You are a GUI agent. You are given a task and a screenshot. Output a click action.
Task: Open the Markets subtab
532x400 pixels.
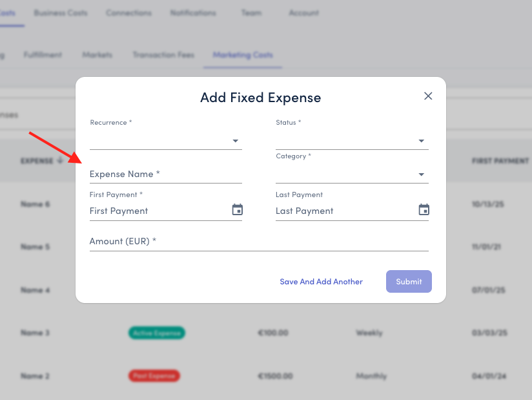pos(97,55)
